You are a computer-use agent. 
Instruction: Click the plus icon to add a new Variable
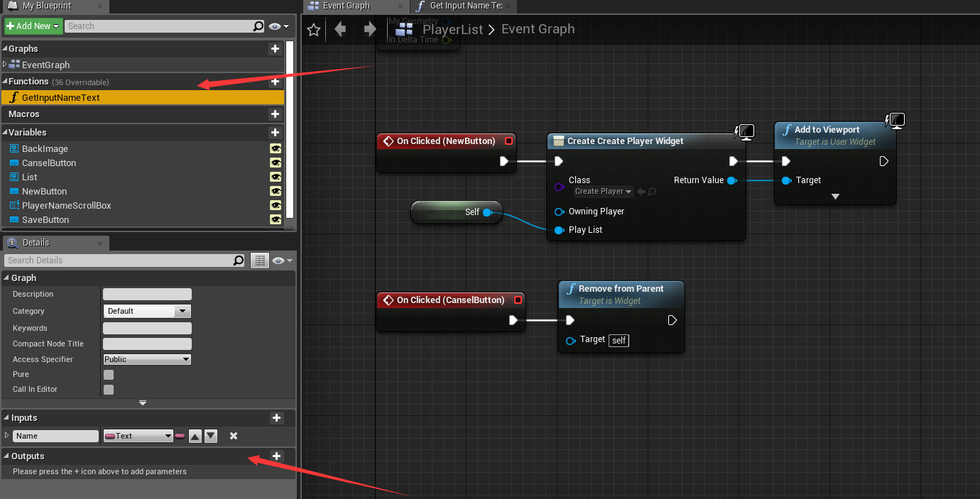(276, 132)
